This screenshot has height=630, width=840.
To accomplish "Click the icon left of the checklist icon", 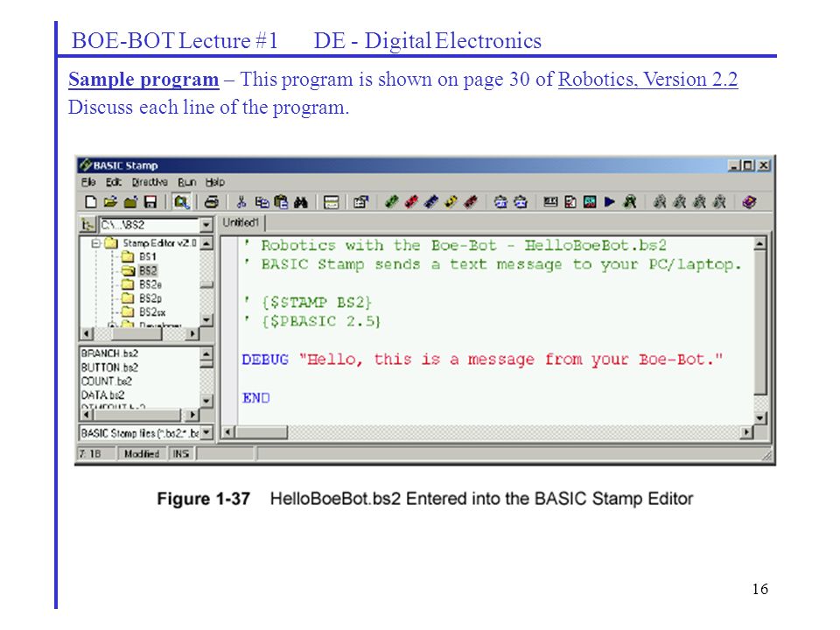I will point(550,202).
